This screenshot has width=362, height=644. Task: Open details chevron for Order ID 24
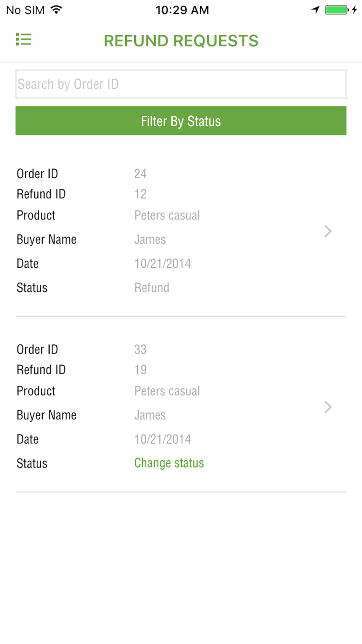(x=328, y=231)
